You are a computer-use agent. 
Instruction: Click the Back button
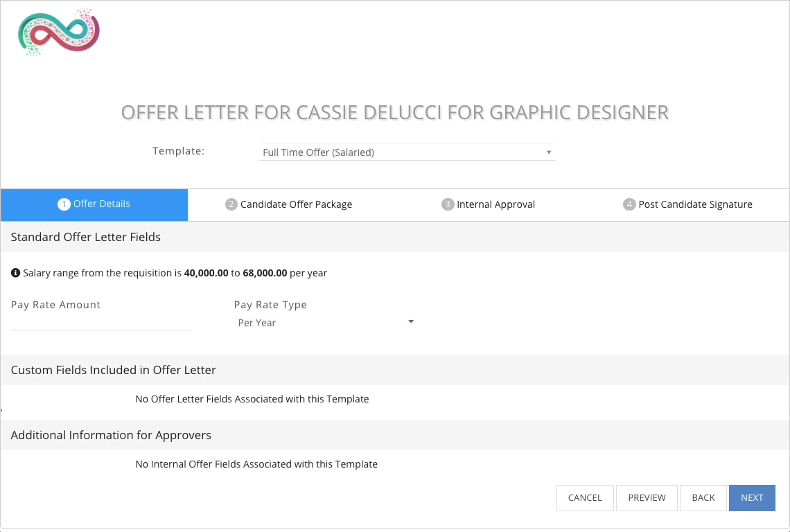click(703, 498)
